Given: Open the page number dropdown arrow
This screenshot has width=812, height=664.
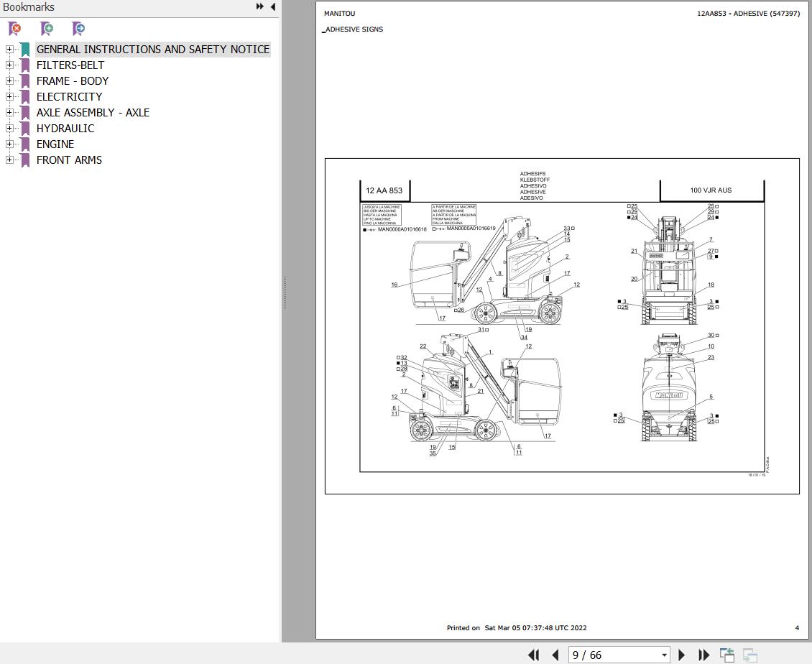Looking at the screenshot, I should point(664,655).
